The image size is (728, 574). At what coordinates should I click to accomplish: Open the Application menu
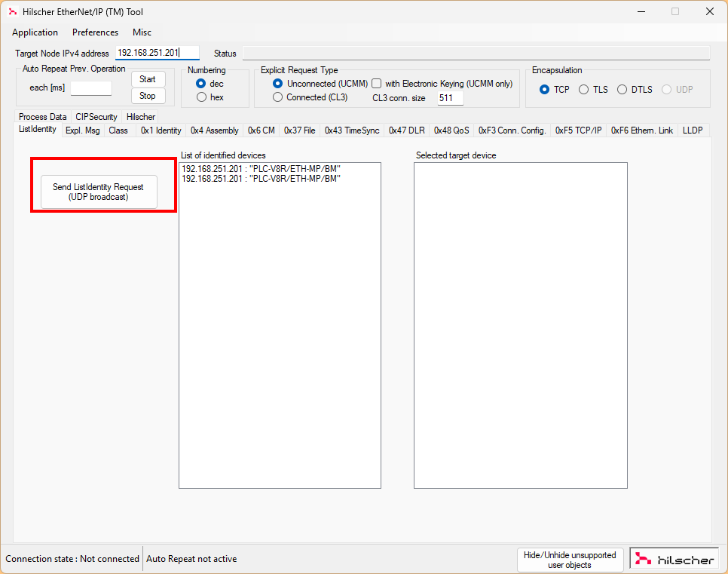point(35,32)
